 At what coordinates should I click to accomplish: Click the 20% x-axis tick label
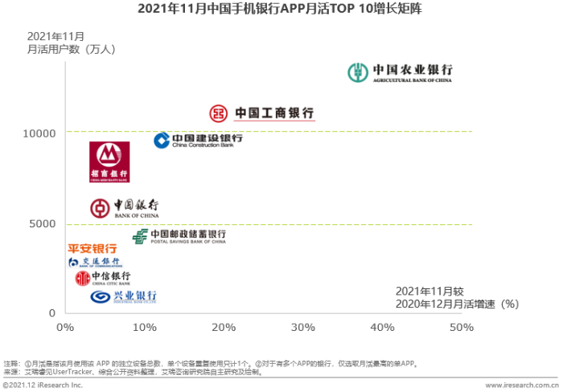(x=224, y=327)
